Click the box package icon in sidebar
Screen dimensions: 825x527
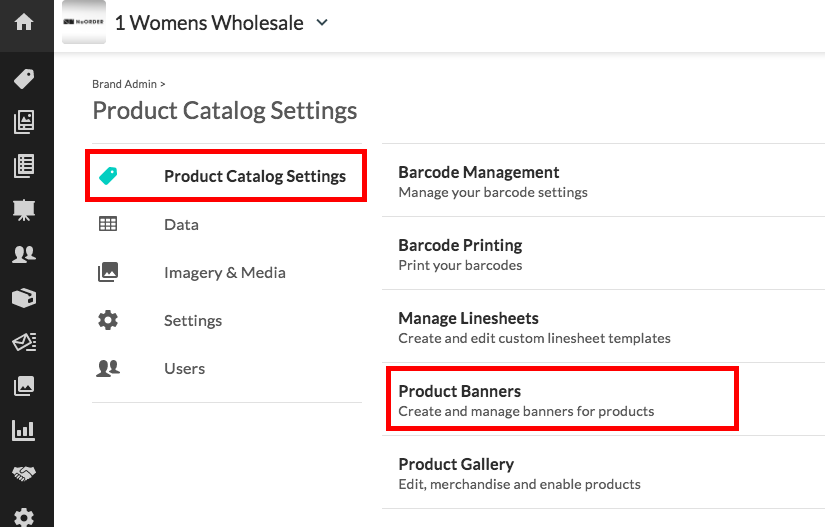coord(24,298)
